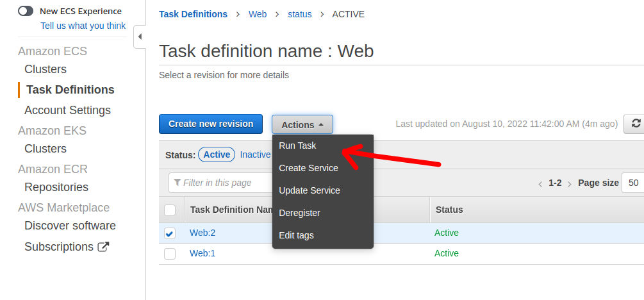The width and height of the screenshot is (644, 300).
Task: Click the Last updated timestamp text
Action: tap(507, 124)
